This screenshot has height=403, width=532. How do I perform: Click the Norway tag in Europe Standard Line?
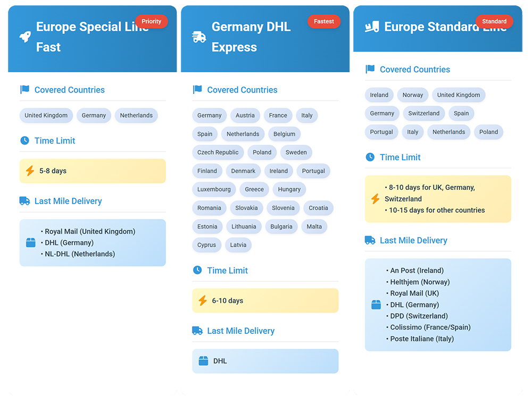412,95
